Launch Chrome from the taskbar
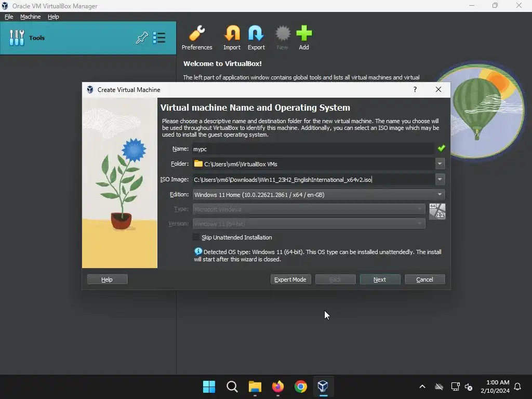 [301, 387]
